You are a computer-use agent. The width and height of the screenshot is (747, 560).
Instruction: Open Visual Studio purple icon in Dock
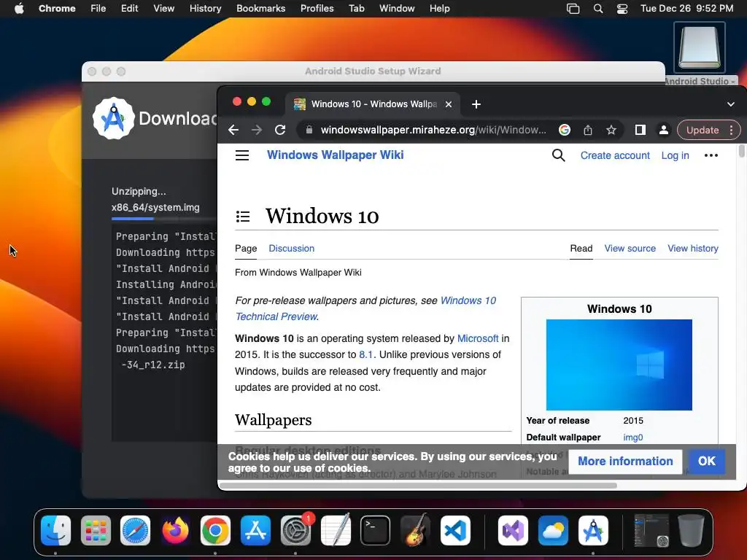[513, 531]
